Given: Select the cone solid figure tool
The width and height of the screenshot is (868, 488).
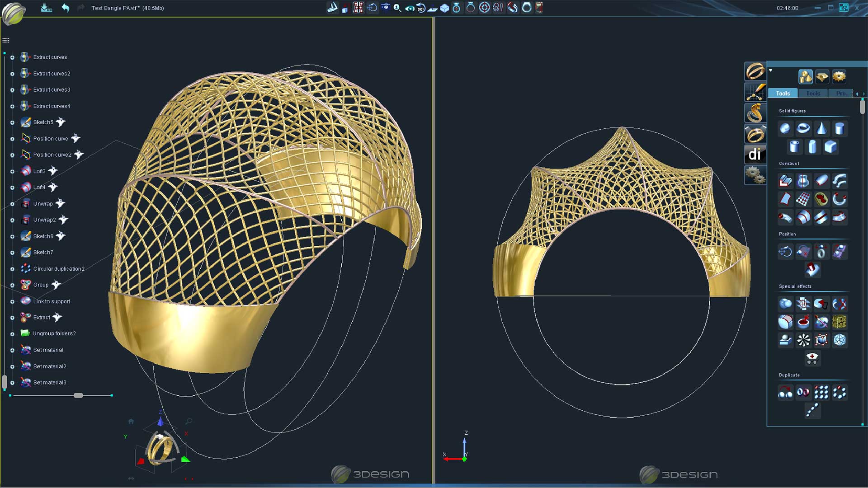Looking at the screenshot, I should [821, 129].
